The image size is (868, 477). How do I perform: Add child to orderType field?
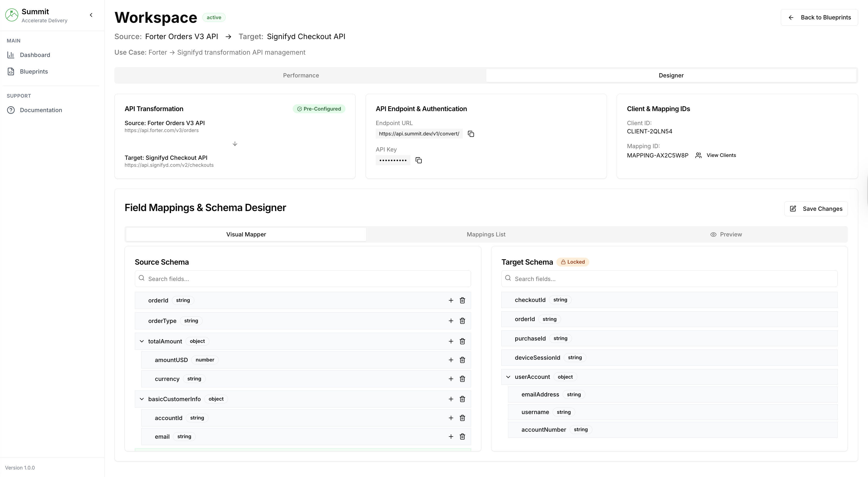click(x=451, y=321)
